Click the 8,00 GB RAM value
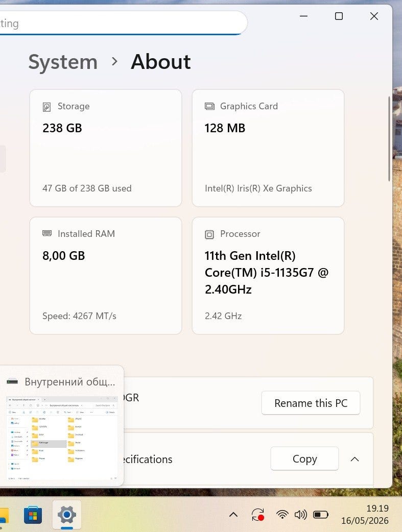This screenshot has width=402, height=532. [x=63, y=256]
